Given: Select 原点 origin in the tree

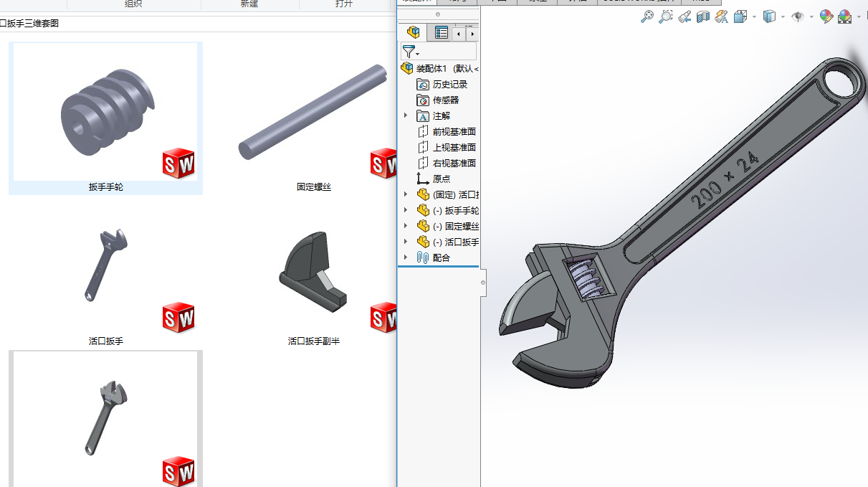Looking at the screenshot, I should point(441,179).
